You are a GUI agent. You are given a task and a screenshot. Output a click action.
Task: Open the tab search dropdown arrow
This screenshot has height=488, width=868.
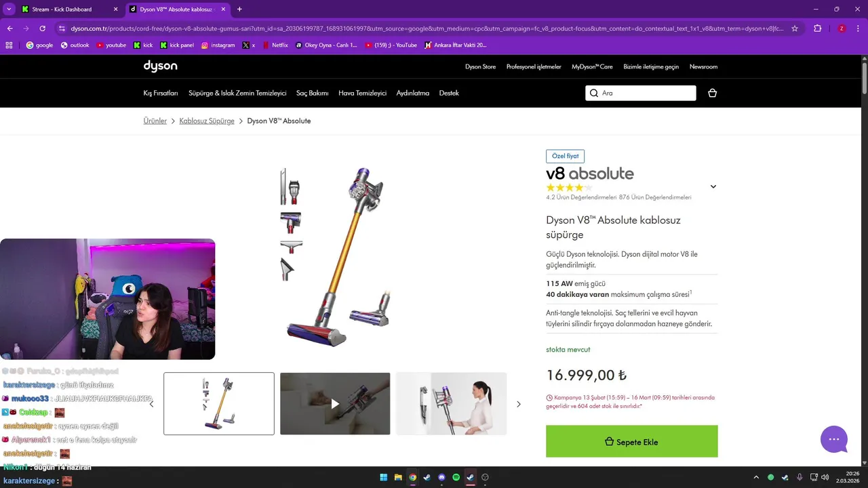point(9,9)
